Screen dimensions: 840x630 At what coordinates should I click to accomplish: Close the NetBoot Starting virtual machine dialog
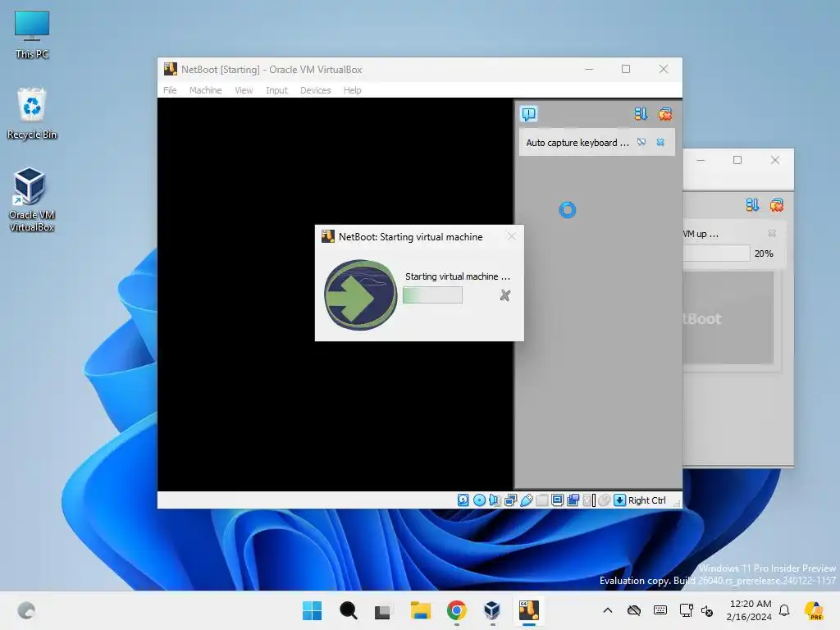(512, 236)
